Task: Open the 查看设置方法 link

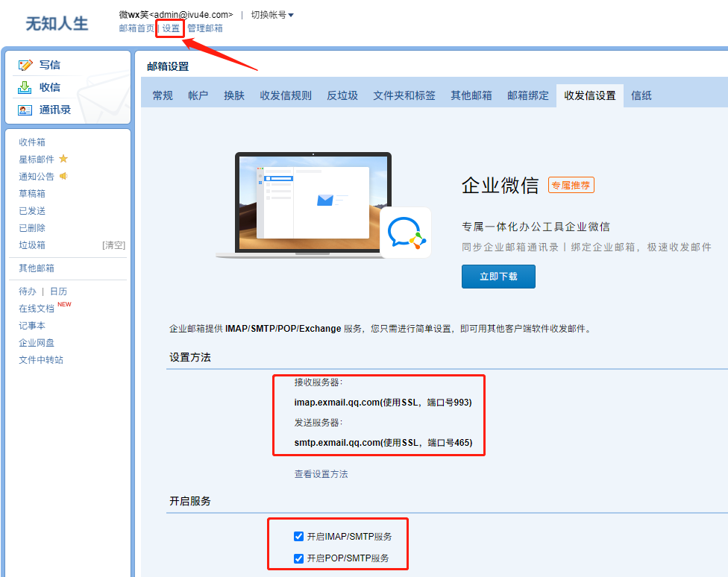Action: tap(321, 474)
